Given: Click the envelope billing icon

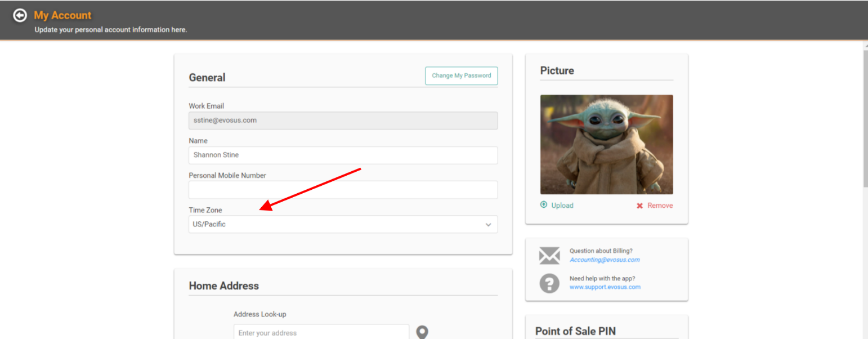Looking at the screenshot, I should pyautogui.click(x=549, y=256).
